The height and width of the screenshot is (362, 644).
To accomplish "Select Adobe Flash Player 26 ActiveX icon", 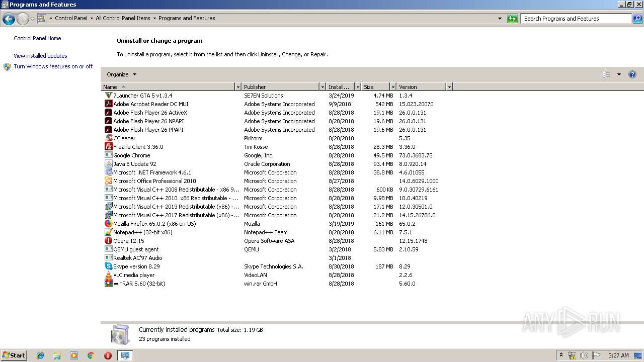I will pos(108,113).
